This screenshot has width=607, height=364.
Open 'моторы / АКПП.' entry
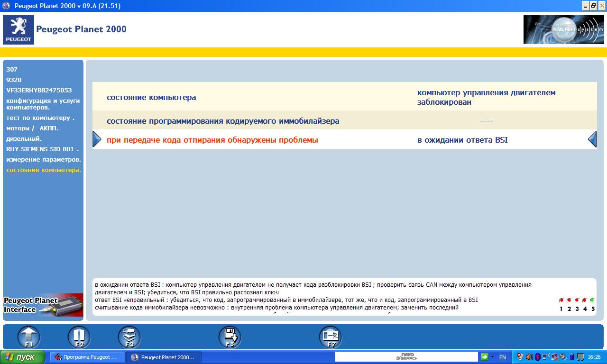pyautogui.click(x=32, y=128)
